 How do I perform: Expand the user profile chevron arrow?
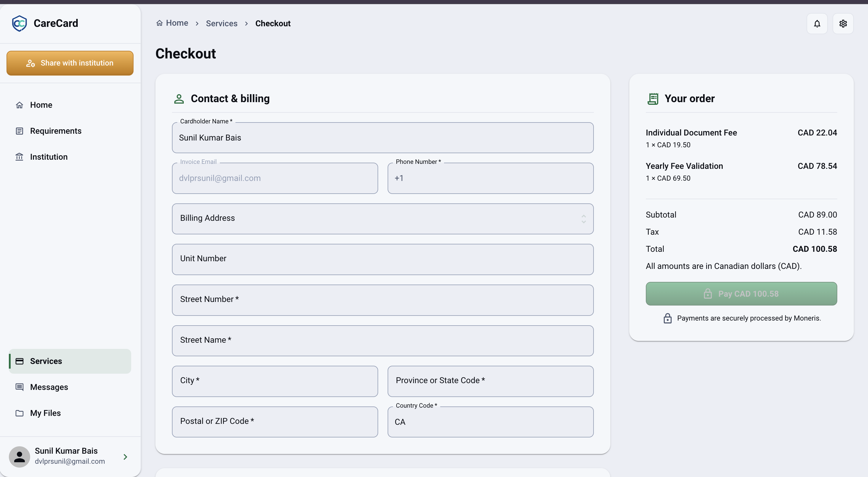125,457
